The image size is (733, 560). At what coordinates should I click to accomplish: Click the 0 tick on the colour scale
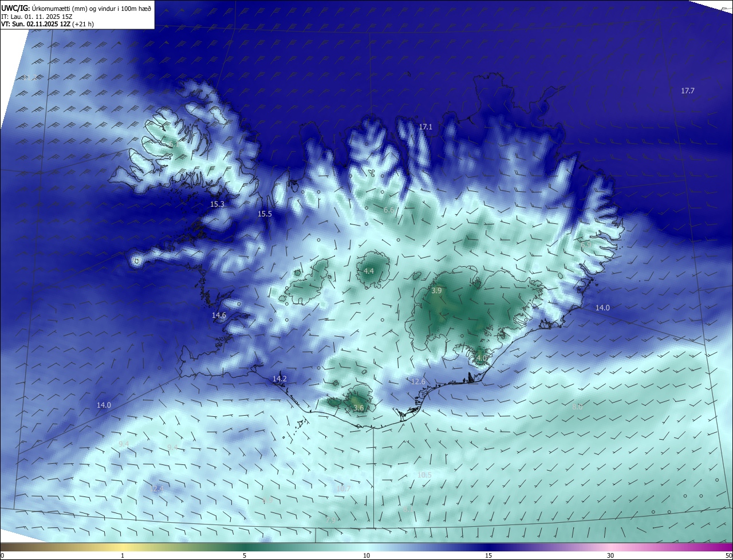2,555
